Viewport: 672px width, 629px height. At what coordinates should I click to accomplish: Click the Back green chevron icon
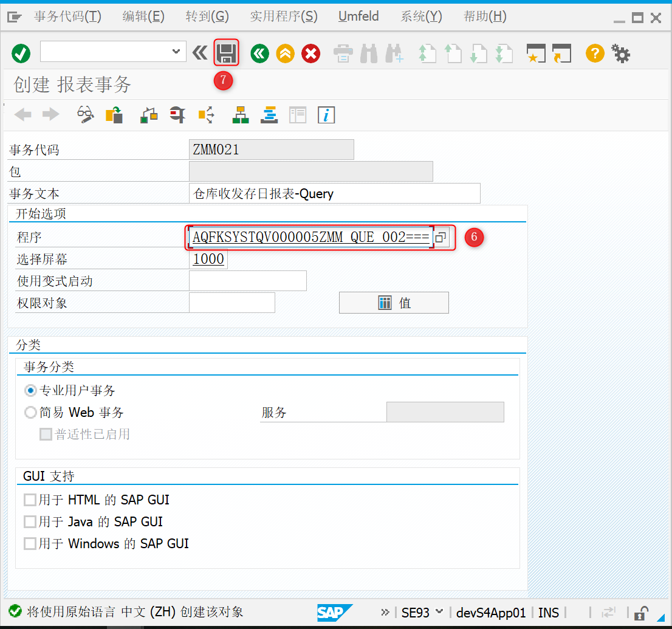click(259, 53)
